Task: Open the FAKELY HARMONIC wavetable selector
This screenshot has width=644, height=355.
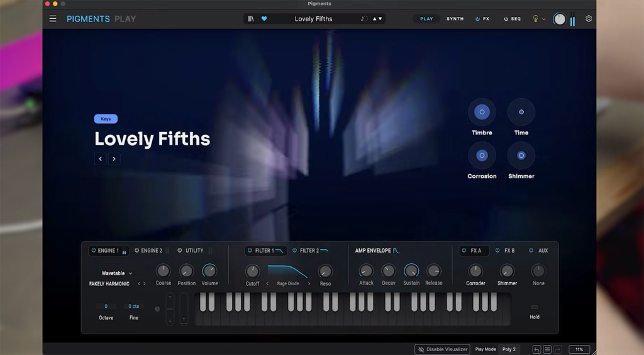Action: (x=109, y=283)
